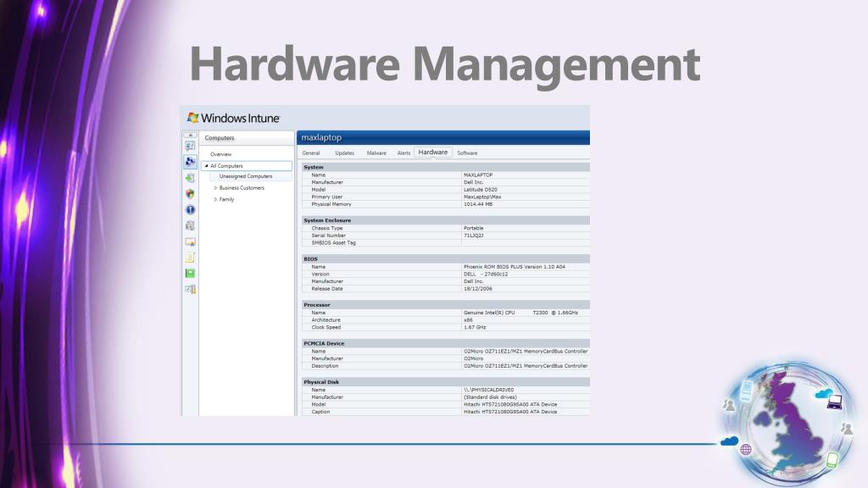This screenshot has width=868, height=488.
Task: Click the \\.\PHYSICALDRIVE0 disk name value
Action: [489, 390]
